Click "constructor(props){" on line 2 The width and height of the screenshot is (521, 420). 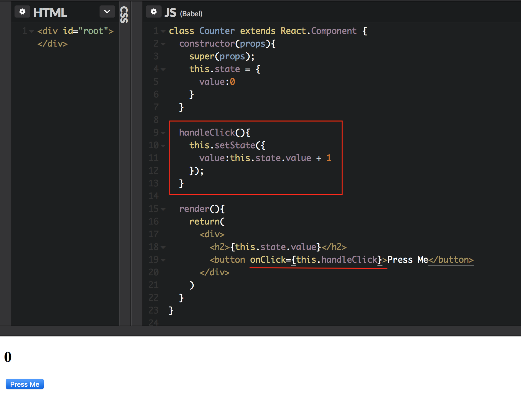pos(227,44)
